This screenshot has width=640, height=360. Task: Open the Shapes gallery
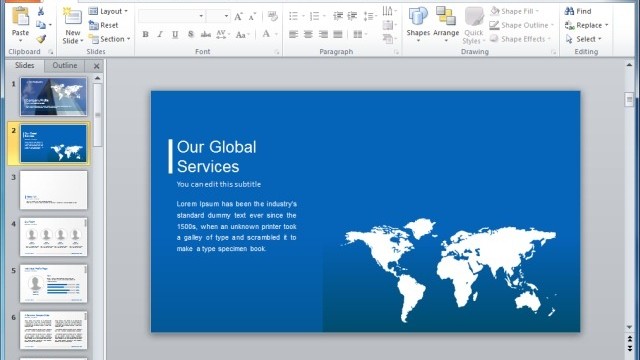[x=418, y=24]
